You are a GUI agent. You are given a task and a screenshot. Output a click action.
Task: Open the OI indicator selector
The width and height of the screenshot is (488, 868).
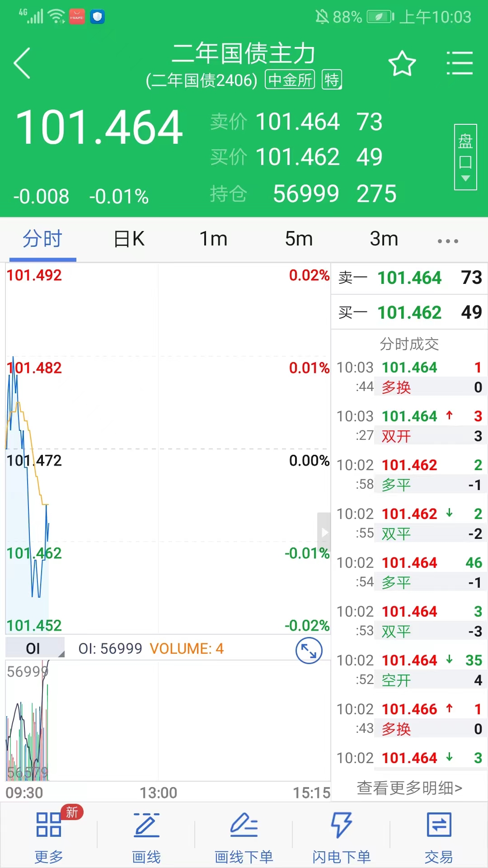click(x=35, y=648)
